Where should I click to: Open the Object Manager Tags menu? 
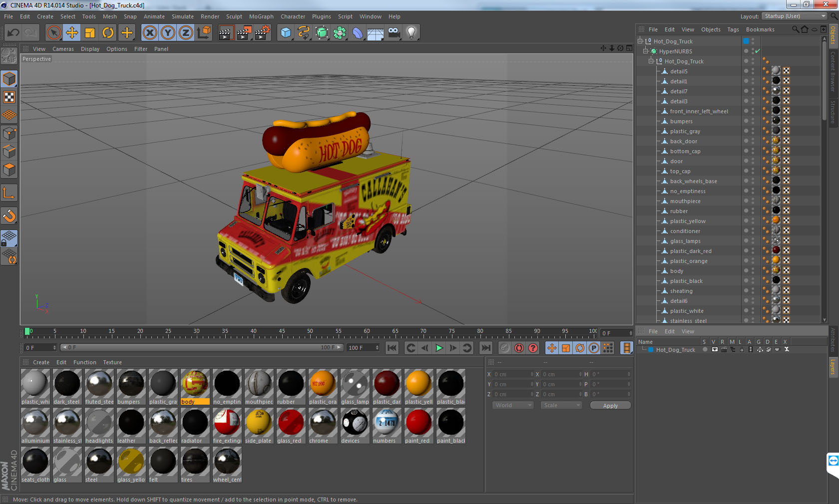pos(733,29)
